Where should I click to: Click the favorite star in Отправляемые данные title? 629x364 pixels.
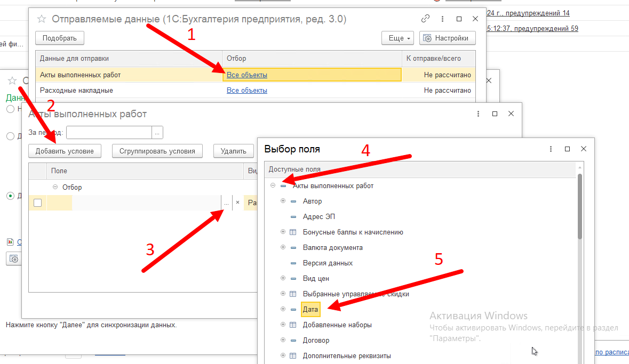point(41,19)
